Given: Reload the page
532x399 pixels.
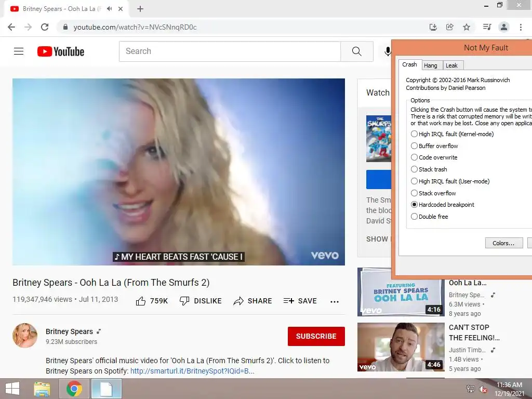Looking at the screenshot, I should tap(45, 27).
